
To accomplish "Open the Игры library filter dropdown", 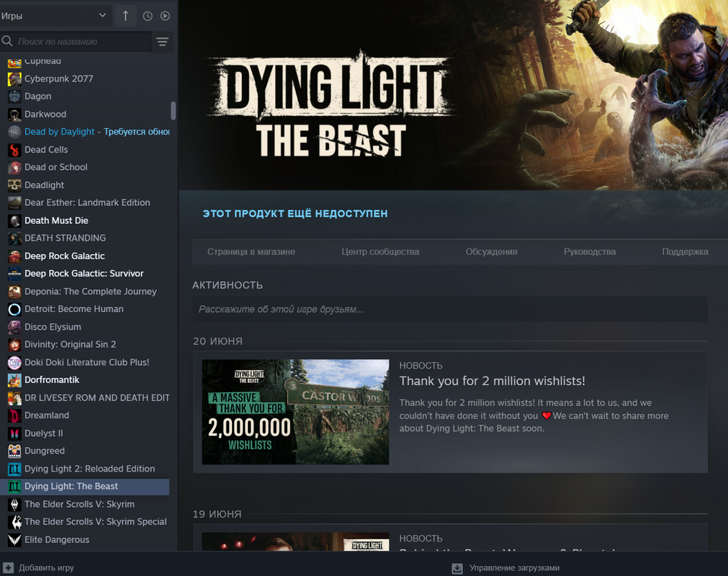I will click(54, 16).
